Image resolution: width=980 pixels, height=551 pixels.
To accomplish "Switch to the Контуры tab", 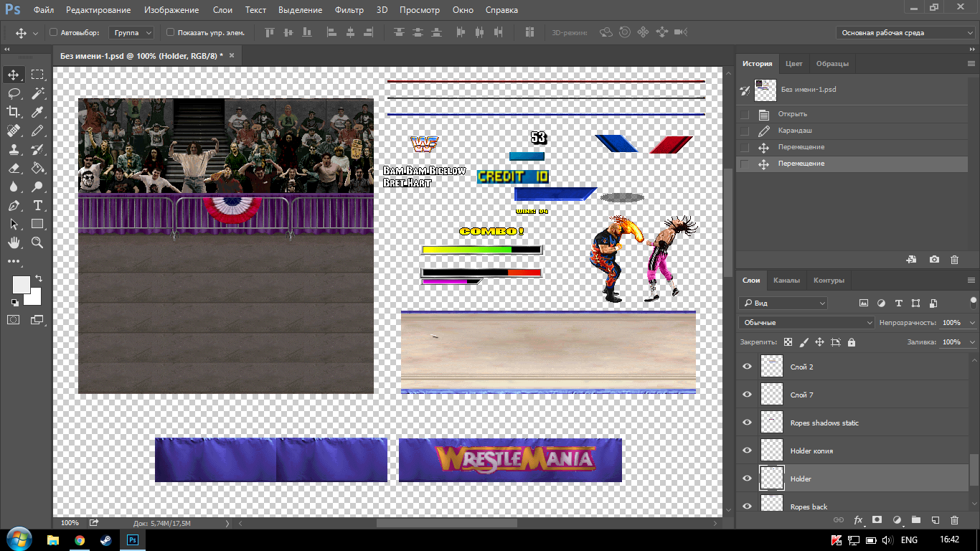I will (x=829, y=281).
